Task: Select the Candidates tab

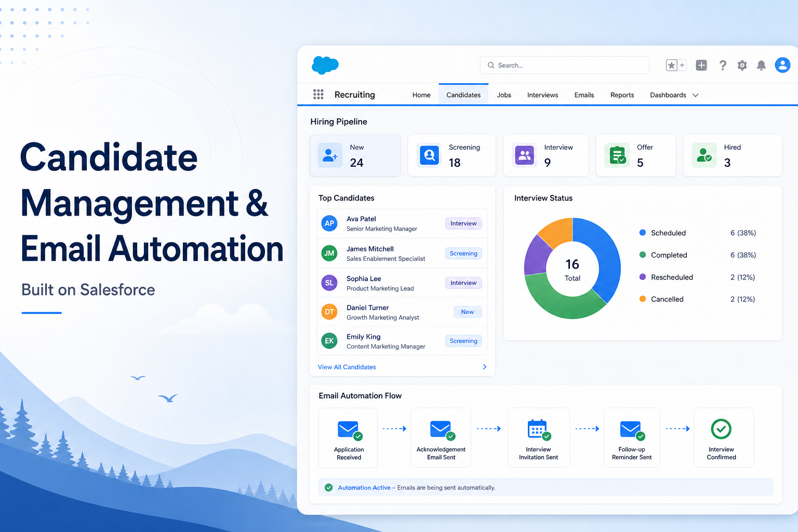Action: point(463,95)
